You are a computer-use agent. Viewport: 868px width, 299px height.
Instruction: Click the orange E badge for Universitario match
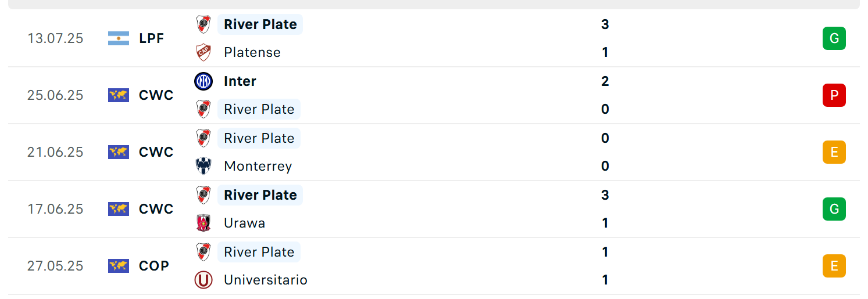[834, 266]
